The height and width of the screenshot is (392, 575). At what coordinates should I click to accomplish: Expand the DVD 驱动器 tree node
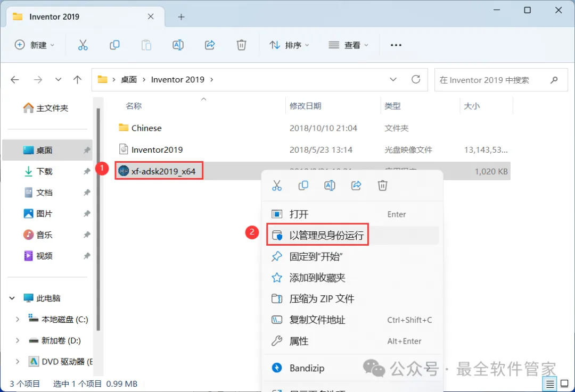[x=17, y=362]
